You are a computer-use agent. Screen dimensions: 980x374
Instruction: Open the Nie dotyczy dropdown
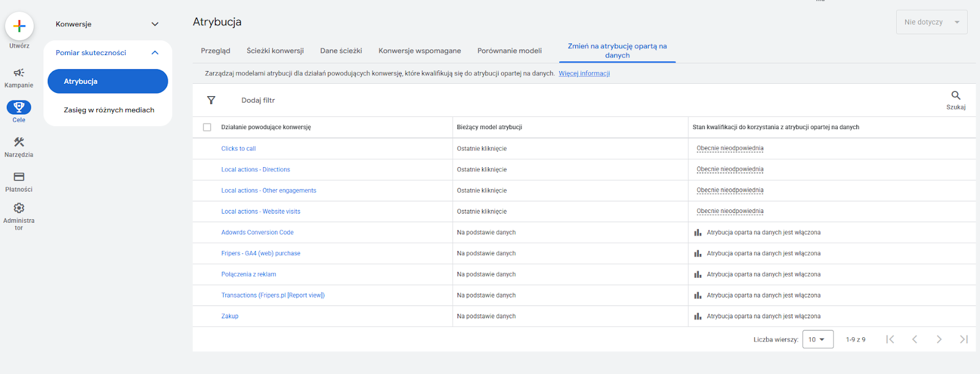931,22
